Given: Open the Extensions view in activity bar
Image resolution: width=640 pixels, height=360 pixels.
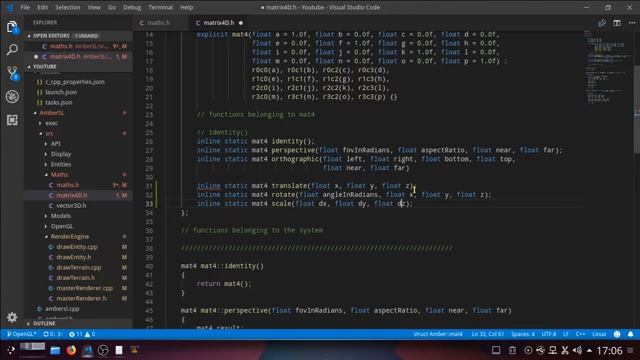Looking at the screenshot, I should click(12, 120).
